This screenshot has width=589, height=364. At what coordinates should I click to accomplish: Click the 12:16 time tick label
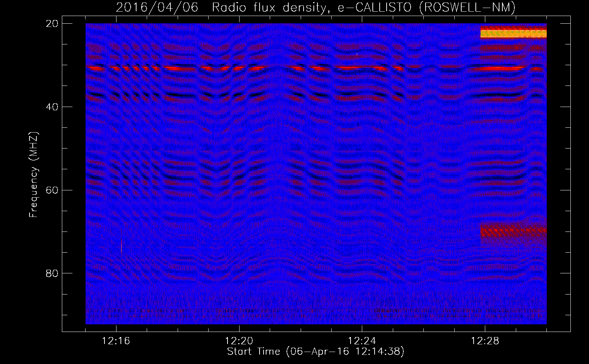pyautogui.click(x=116, y=341)
